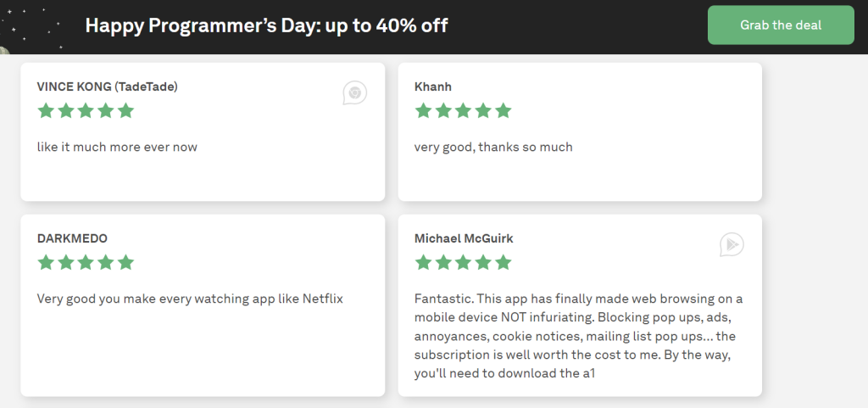Click Michael McGuirk's Fantastic review paragraph
Screen dimensions: 868x408
click(578, 336)
